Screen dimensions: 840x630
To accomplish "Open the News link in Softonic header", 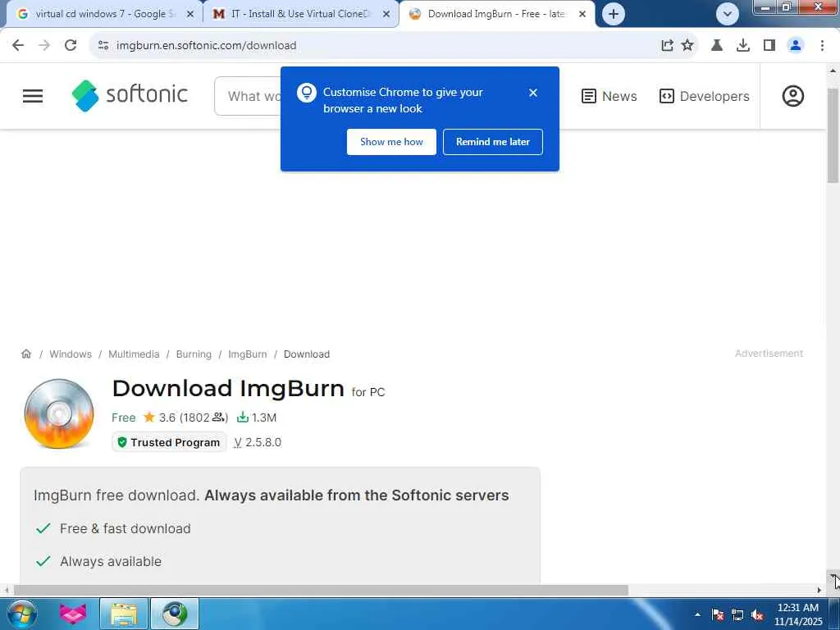I will pyautogui.click(x=609, y=96).
